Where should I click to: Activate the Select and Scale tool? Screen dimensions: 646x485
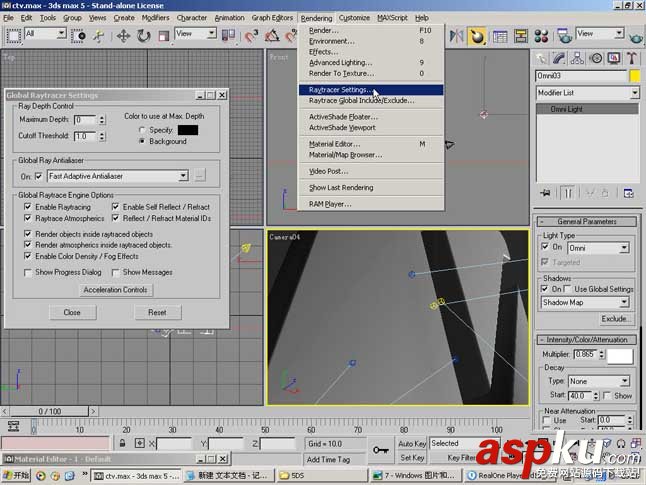164,36
